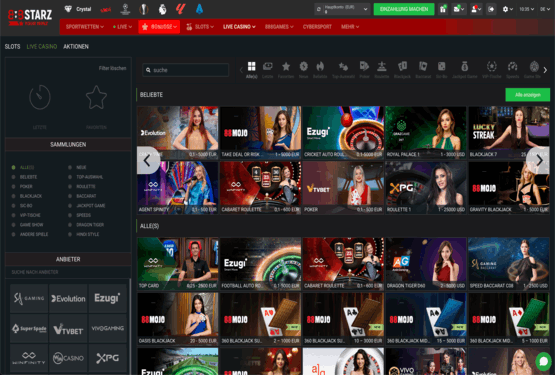The image size is (555, 375).
Task: Open the Cybersport menu item
Action: point(317,27)
